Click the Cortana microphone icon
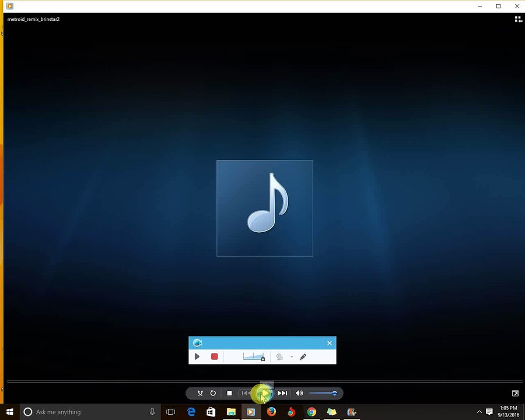The width and height of the screenshot is (525, 420). pyautogui.click(x=152, y=412)
